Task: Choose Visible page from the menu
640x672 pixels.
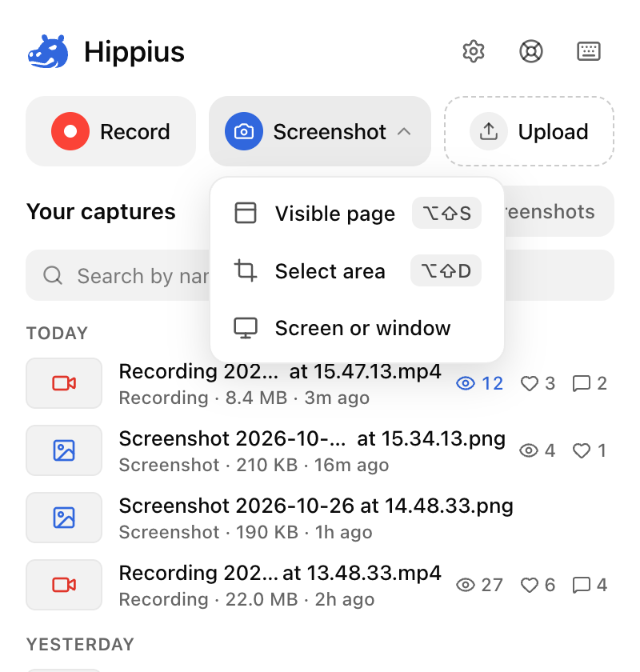Action: click(357, 213)
